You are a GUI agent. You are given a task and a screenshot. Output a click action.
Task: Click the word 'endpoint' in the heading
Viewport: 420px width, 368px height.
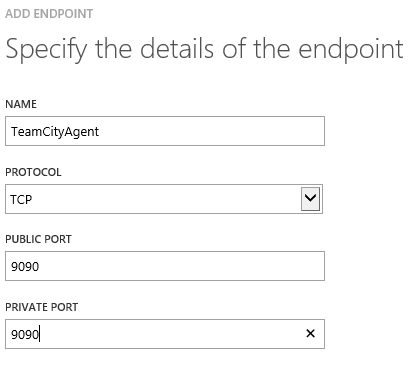(351, 49)
